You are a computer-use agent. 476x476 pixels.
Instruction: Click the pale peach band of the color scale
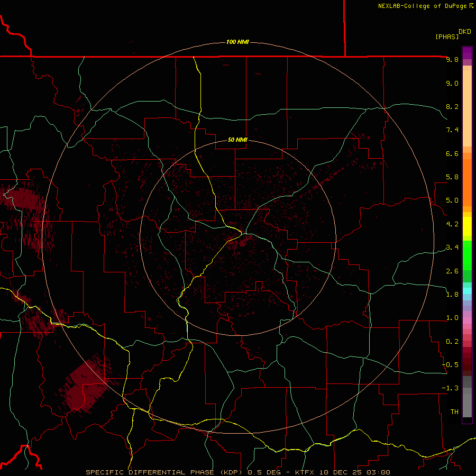[x=467, y=108]
